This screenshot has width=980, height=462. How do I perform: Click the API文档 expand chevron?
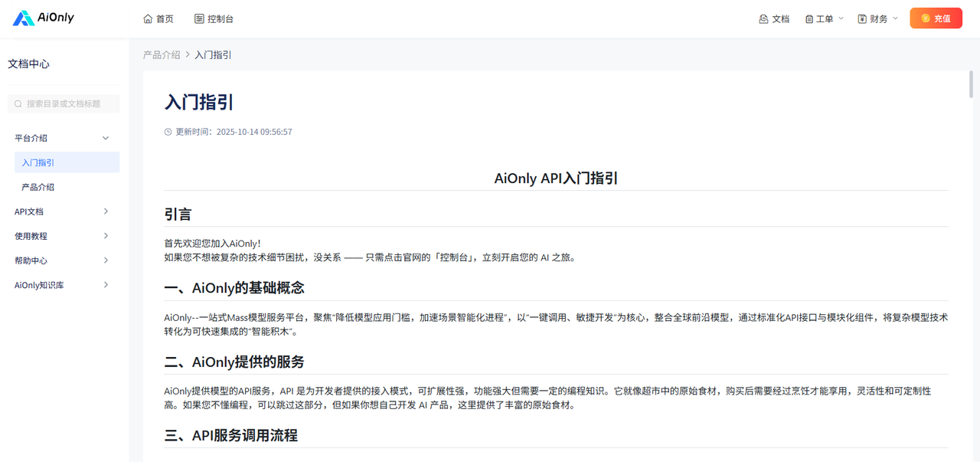point(106,211)
